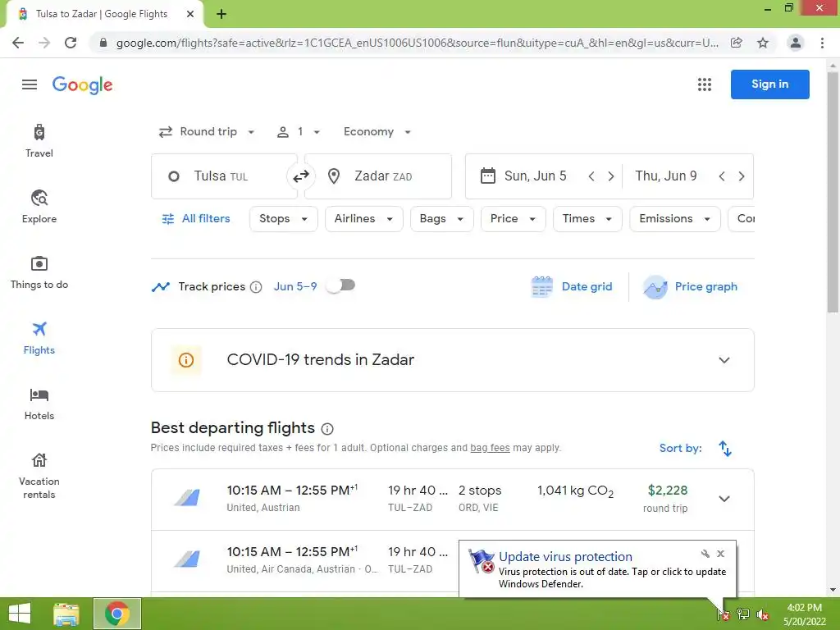Viewport: 840px width, 630px height.
Task: Open File Explorer from the taskbar
Action: [66, 614]
